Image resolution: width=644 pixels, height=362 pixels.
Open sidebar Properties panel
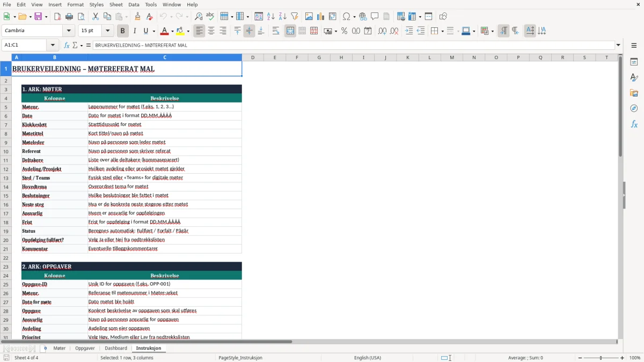[x=634, y=62]
